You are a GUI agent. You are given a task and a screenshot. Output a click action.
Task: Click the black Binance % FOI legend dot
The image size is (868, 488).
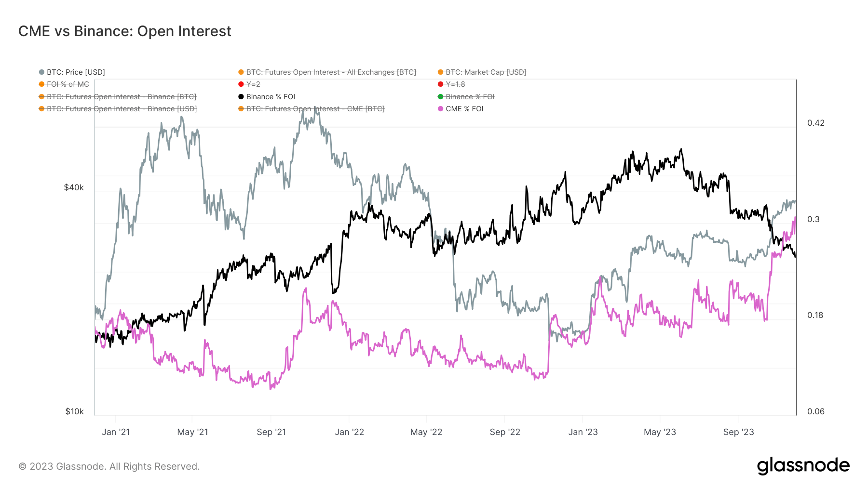241,97
